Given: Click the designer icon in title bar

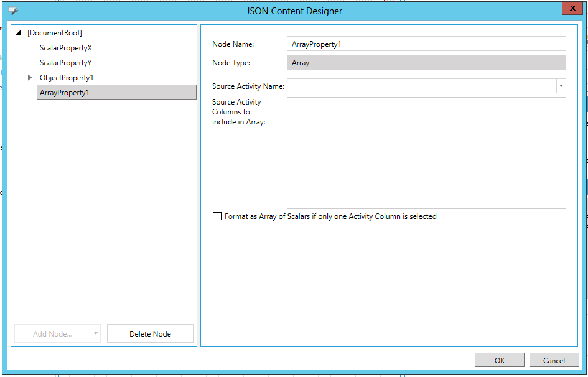Looking at the screenshot, I should pyautogui.click(x=13, y=11).
